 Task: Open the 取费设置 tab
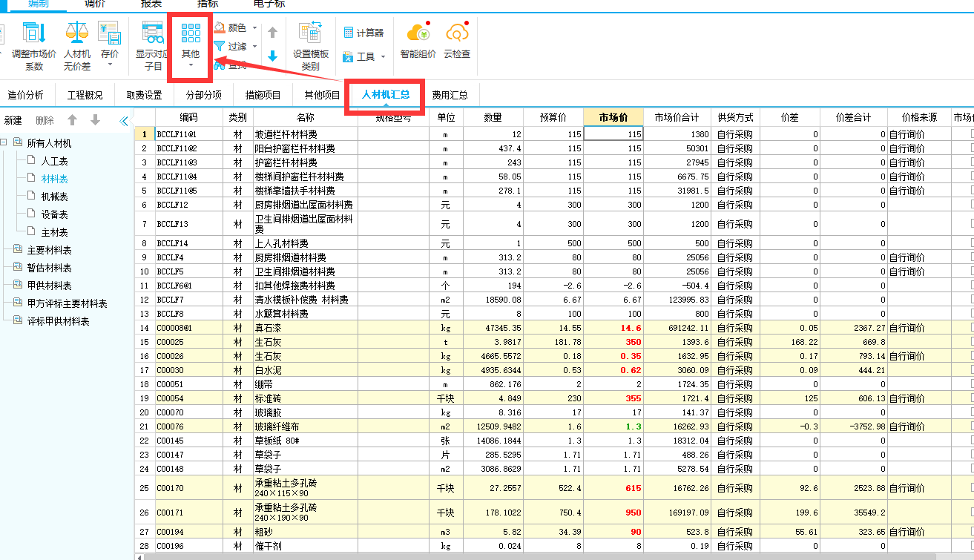point(144,95)
